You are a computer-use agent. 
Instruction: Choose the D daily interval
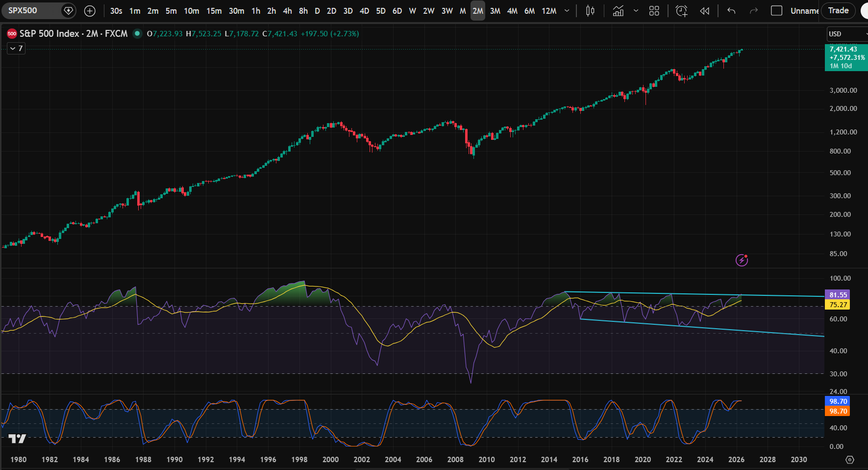click(x=317, y=11)
